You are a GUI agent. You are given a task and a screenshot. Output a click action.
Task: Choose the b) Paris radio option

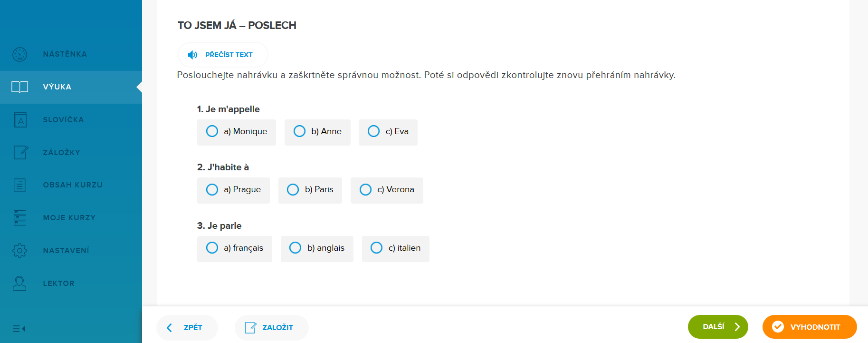(x=293, y=190)
